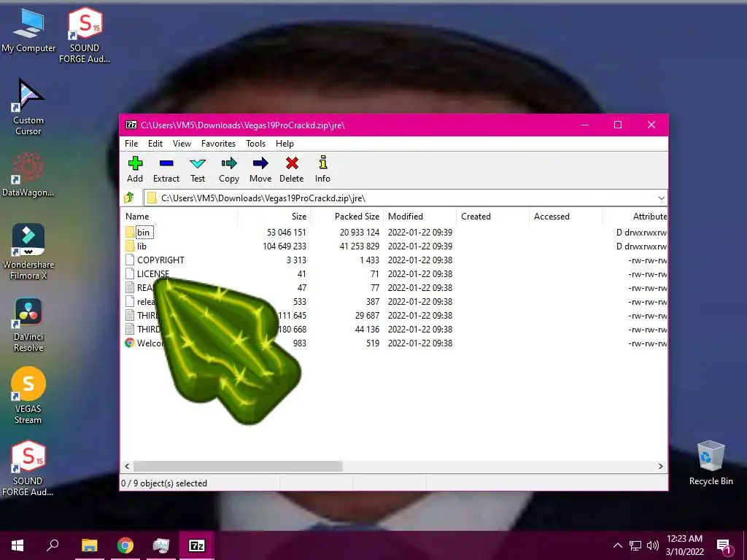Open the File menu
The image size is (747, 560).
(x=131, y=144)
